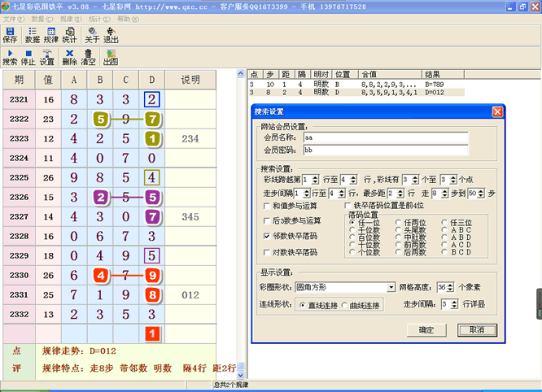Click purple marker 2 in row 2326
This screenshot has height=392, width=542.
click(x=101, y=197)
